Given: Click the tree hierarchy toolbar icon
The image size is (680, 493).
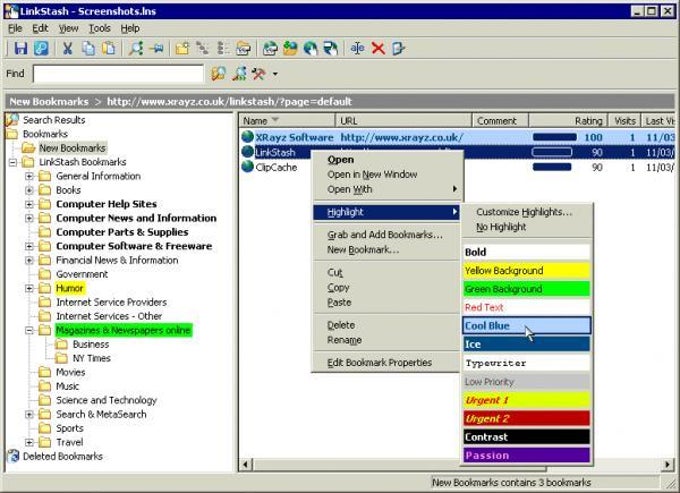Looking at the screenshot, I should click(x=203, y=48).
